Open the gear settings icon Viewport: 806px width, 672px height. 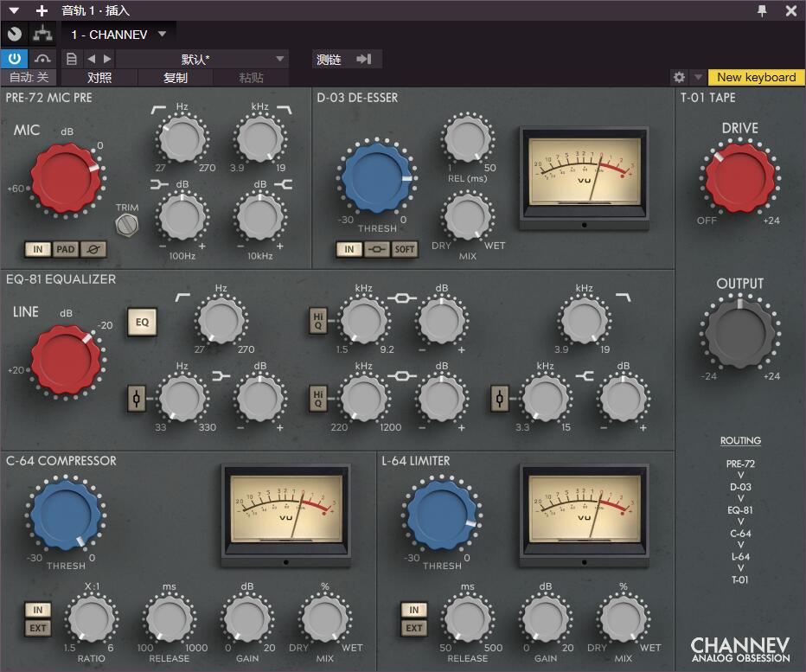pyautogui.click(x=679, y=78)
